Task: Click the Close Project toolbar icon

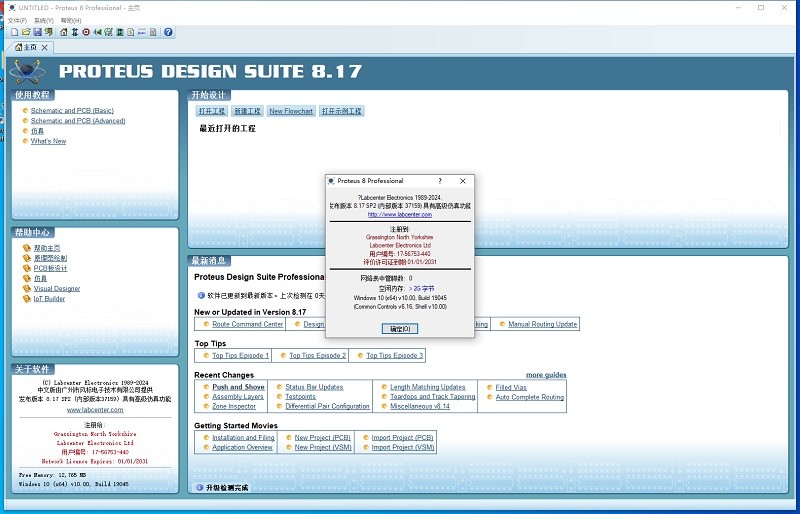Action: tap(48, 32)
